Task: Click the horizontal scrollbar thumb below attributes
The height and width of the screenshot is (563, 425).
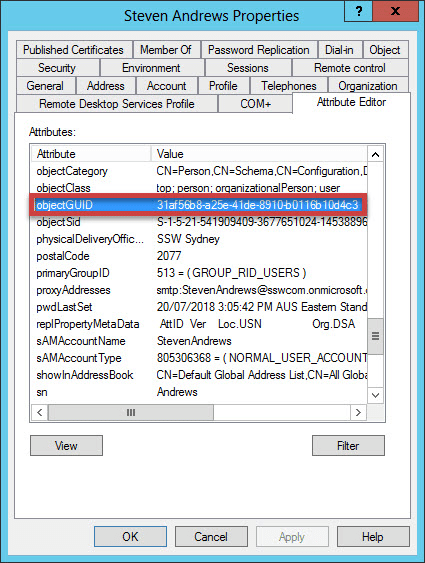Action: tap(131, 412)
